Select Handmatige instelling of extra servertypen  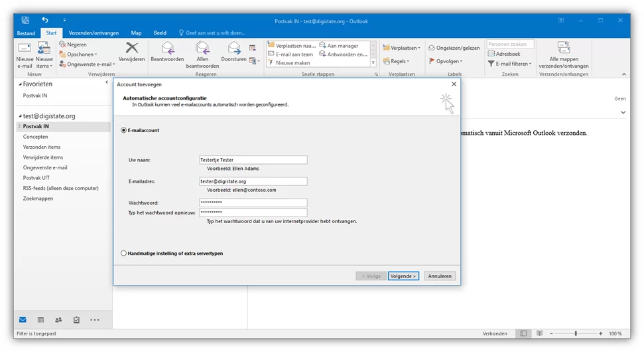point(123,253)
